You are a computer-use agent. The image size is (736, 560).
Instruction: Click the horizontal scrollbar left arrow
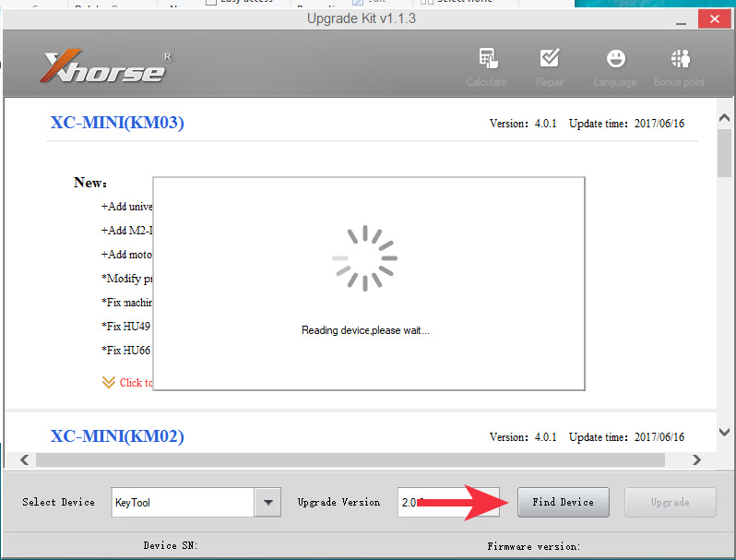[25, 459]
